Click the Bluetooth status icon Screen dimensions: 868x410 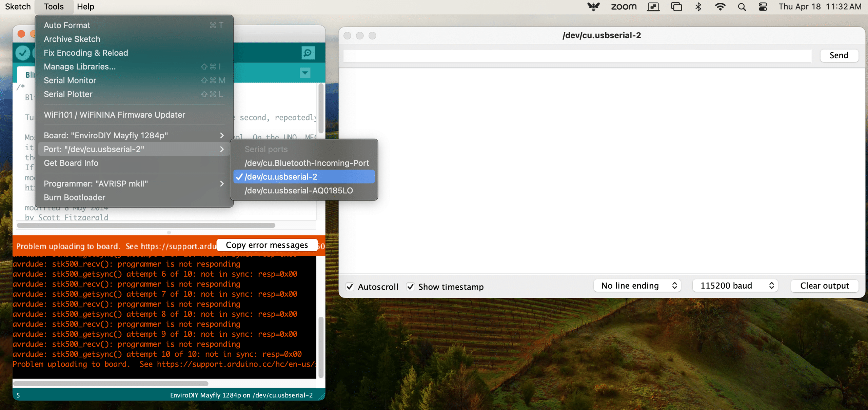[698, 7]
